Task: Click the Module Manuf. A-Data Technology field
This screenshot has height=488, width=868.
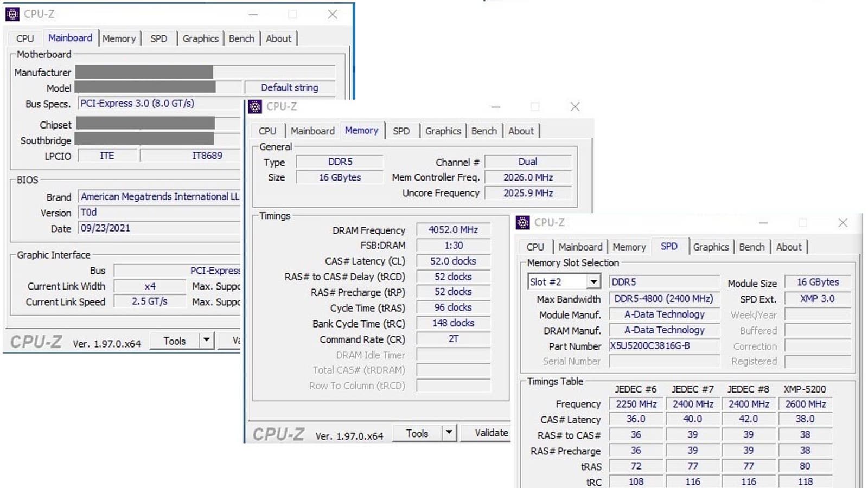Action: pos(665,314)
